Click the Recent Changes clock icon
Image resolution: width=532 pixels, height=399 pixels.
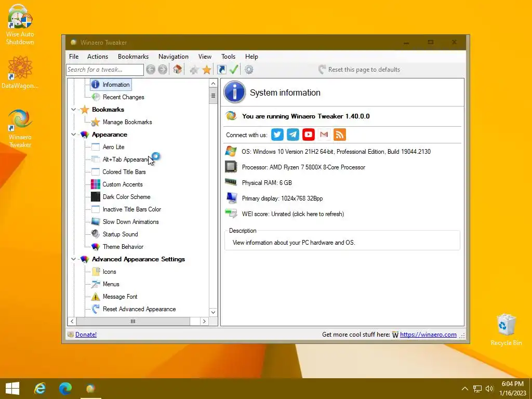click(96, 97)
